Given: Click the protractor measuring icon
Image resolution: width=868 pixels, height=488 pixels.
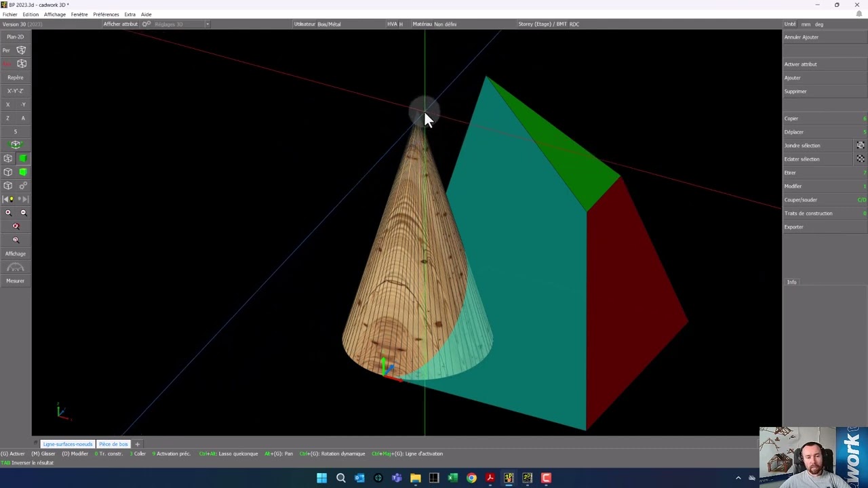Looking at the screenshot, I should coord(15,268).
